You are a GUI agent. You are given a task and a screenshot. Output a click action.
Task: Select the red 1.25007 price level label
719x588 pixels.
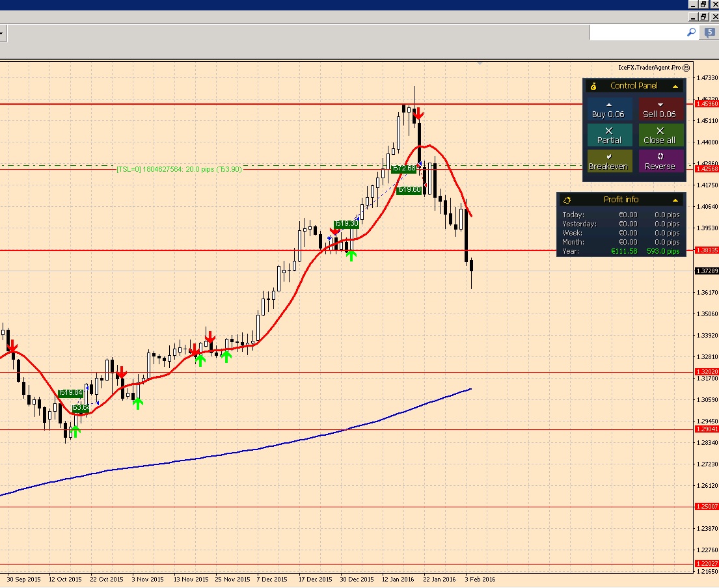pyautogui.click(x=707, y=507)
